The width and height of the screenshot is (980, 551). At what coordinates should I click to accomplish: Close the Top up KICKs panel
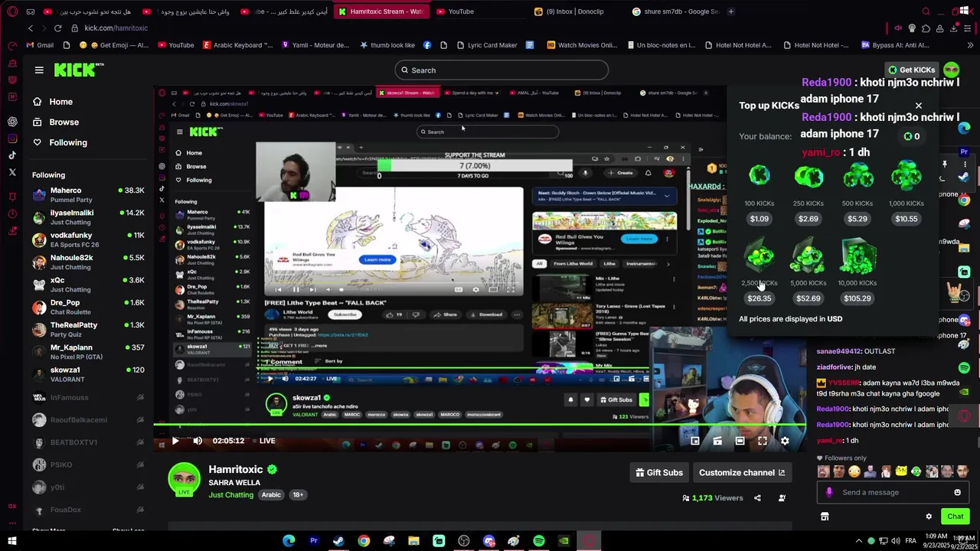919,106
